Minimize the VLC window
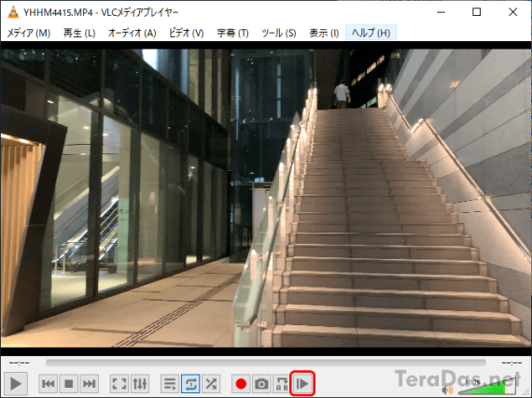Viewport: 532px width, 398px height. (x=441, y=12)
